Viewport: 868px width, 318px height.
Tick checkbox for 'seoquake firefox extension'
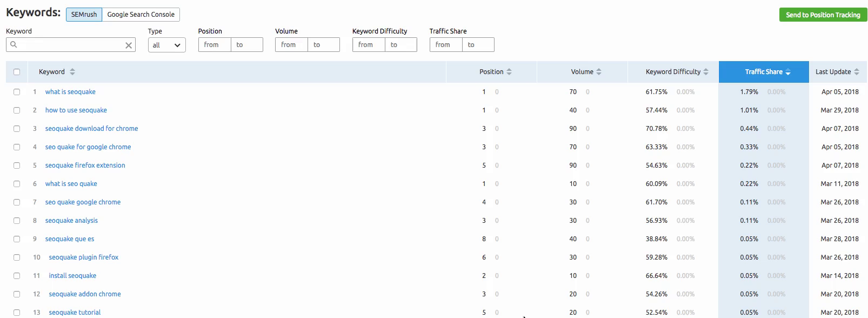pyautogui.click(x=17, y=165)
